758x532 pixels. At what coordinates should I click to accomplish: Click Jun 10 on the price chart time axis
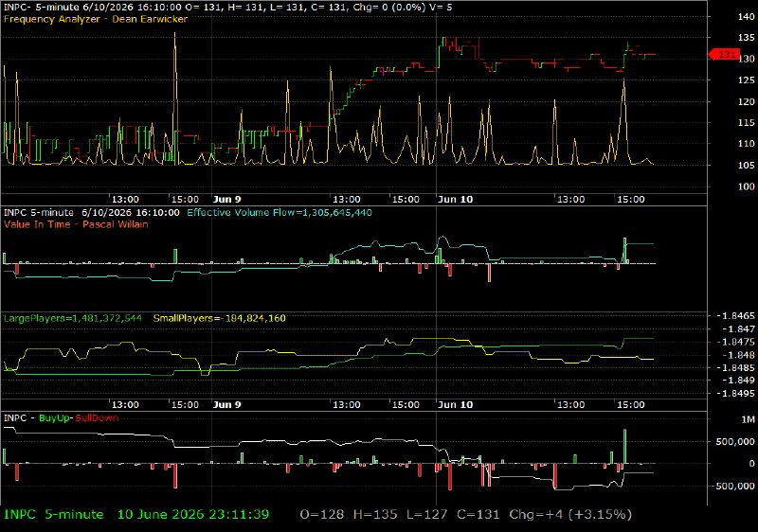tap(455, 200)
